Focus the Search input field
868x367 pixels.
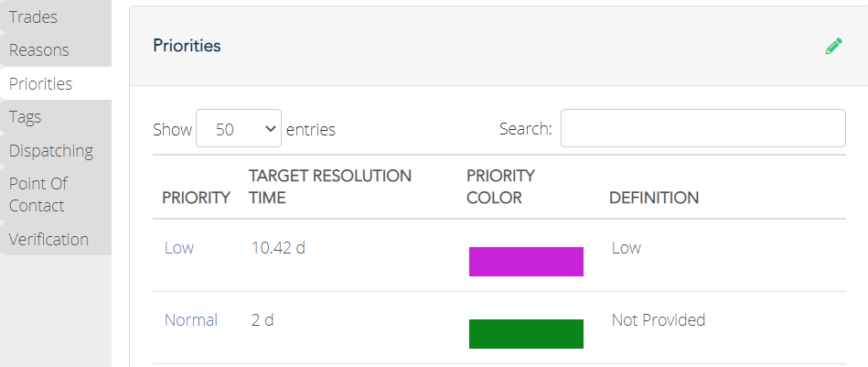click(703, 128)
